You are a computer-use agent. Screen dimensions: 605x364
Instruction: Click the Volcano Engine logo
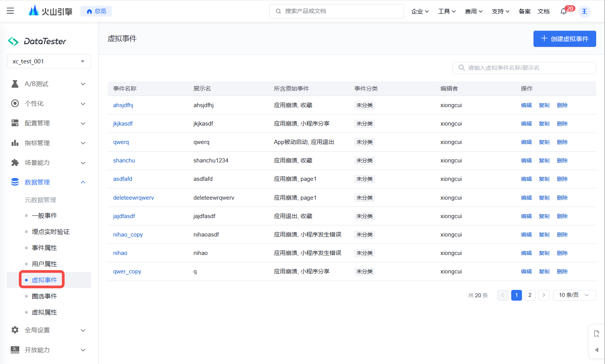50,11
